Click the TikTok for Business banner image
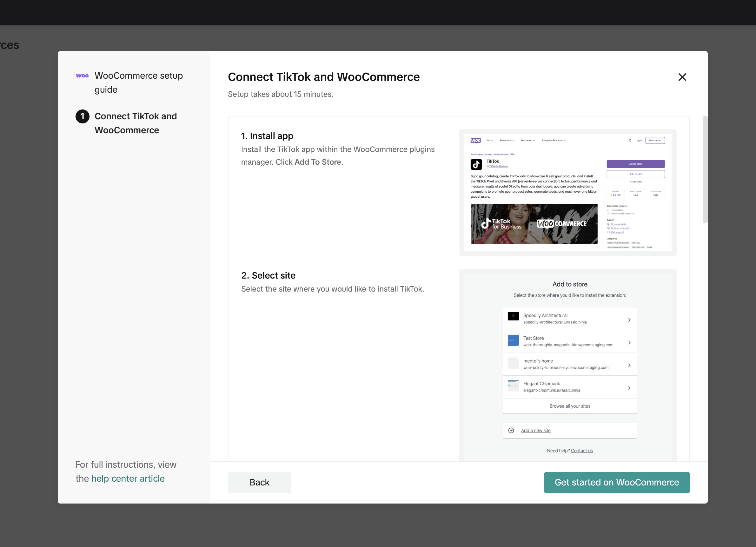 (534, 224)
